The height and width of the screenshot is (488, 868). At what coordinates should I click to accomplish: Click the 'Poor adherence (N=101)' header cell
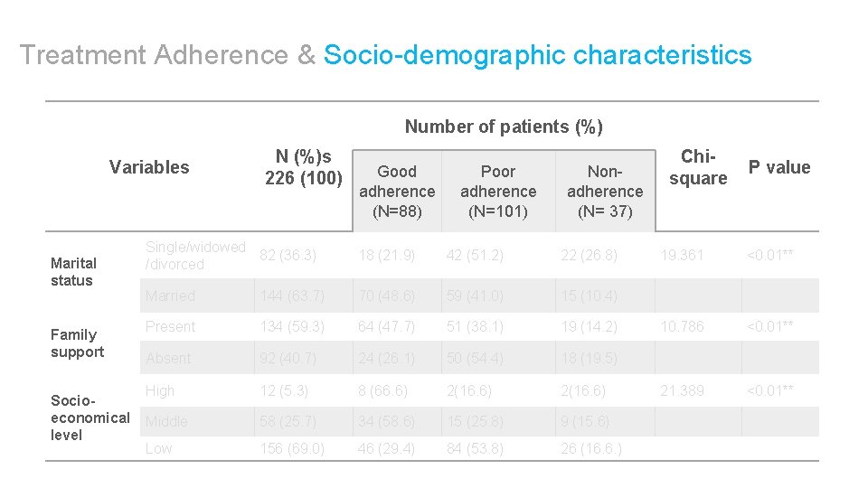[x=498, y=192]
